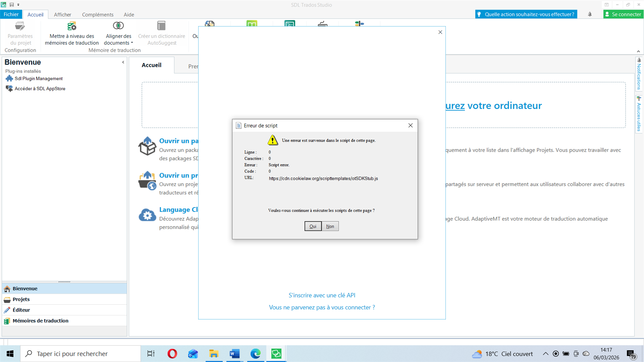644x362 pixels.
Task: Open Microsoft Word from the taskbar
Action: point(235,353)
